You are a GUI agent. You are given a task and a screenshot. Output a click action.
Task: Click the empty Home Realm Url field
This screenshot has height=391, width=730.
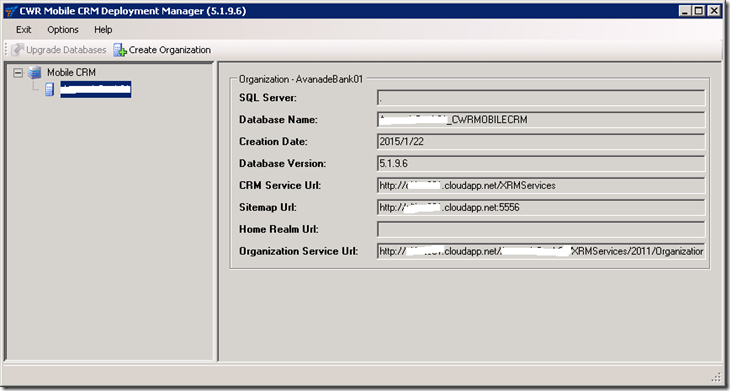[x=541, y=229]
